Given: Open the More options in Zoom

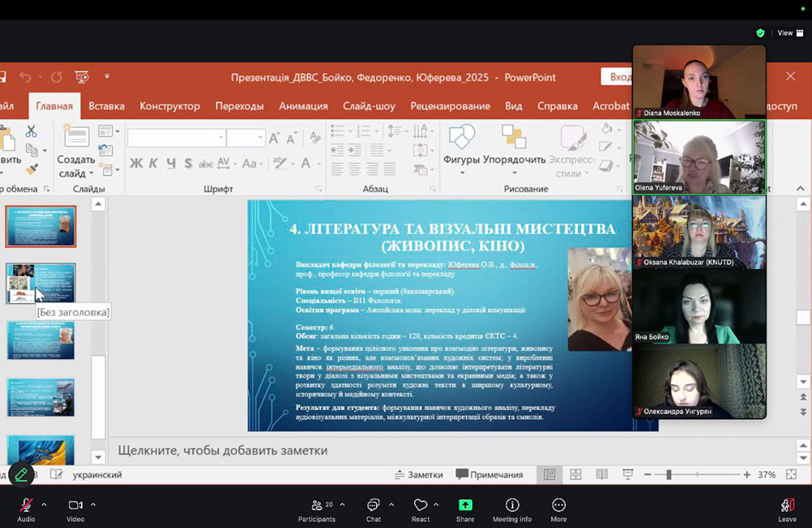Looking at the screenshot, I should tap(558, 505).
